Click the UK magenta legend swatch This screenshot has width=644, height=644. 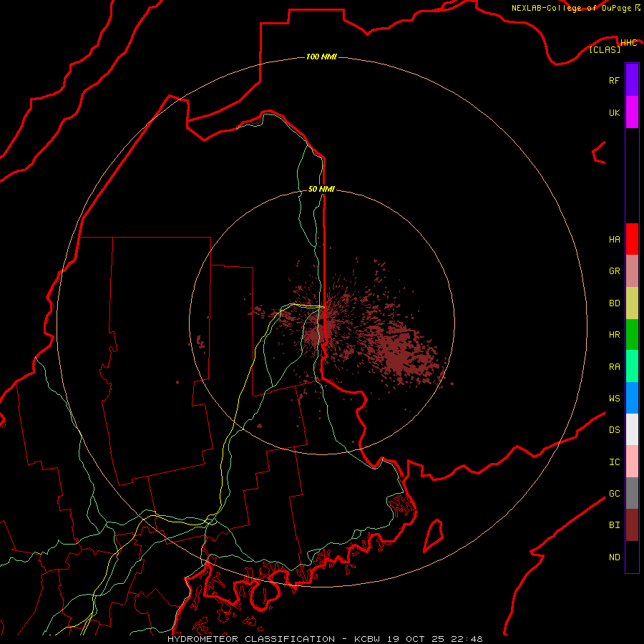click(x=632, y=112)
